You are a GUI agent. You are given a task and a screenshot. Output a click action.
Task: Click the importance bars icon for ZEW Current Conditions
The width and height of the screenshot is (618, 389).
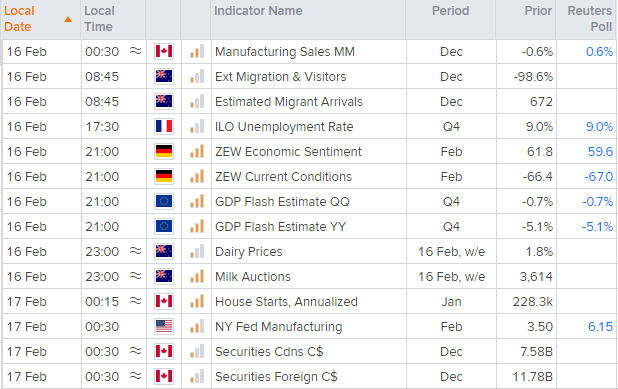[197, 176]
